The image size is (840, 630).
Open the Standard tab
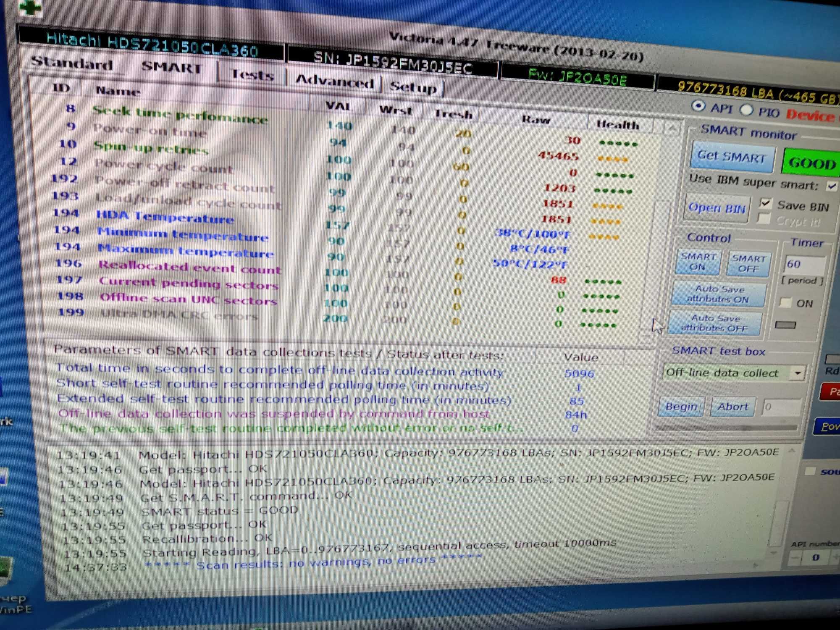[72, 63]
